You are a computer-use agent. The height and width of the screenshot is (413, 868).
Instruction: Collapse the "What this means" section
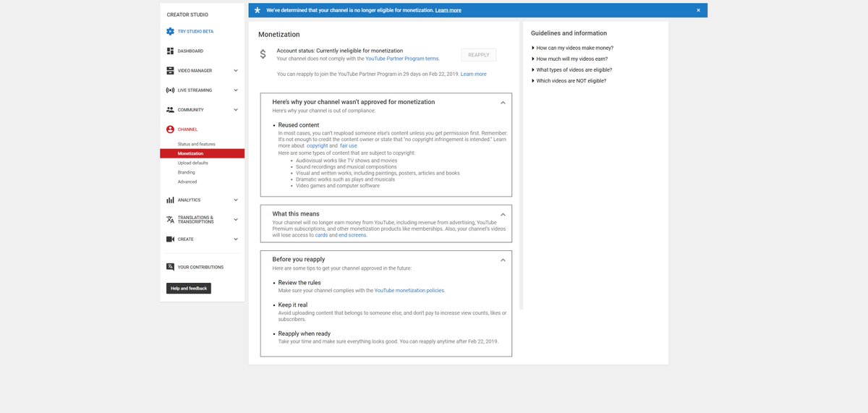503,214
